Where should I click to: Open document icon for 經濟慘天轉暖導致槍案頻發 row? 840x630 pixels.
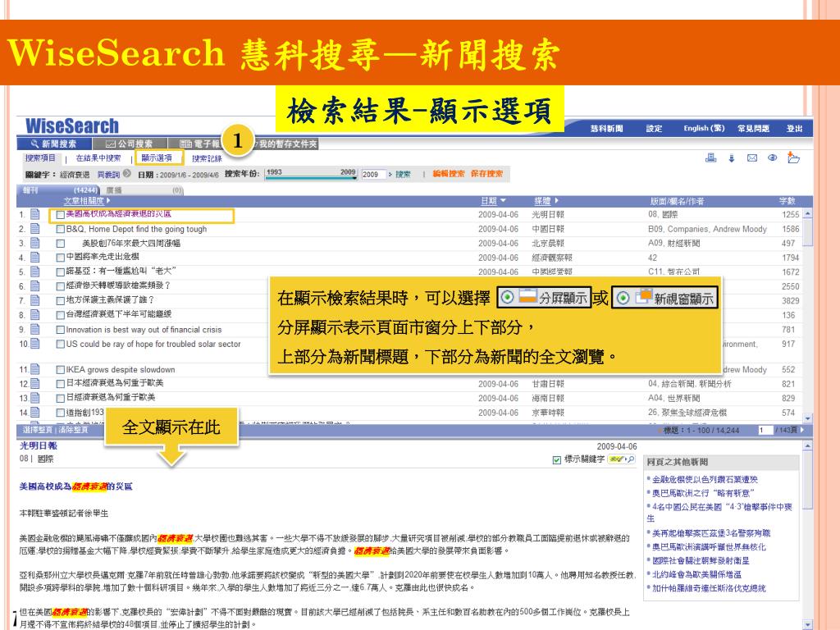34,286
